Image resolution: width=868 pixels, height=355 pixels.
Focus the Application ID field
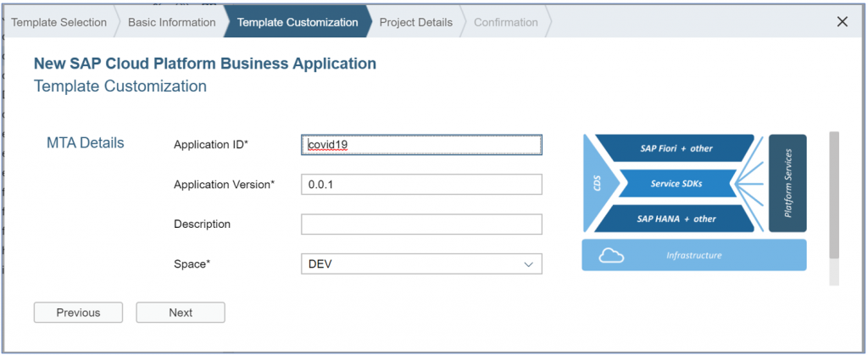pyautogui.click(x=421, y=145)
